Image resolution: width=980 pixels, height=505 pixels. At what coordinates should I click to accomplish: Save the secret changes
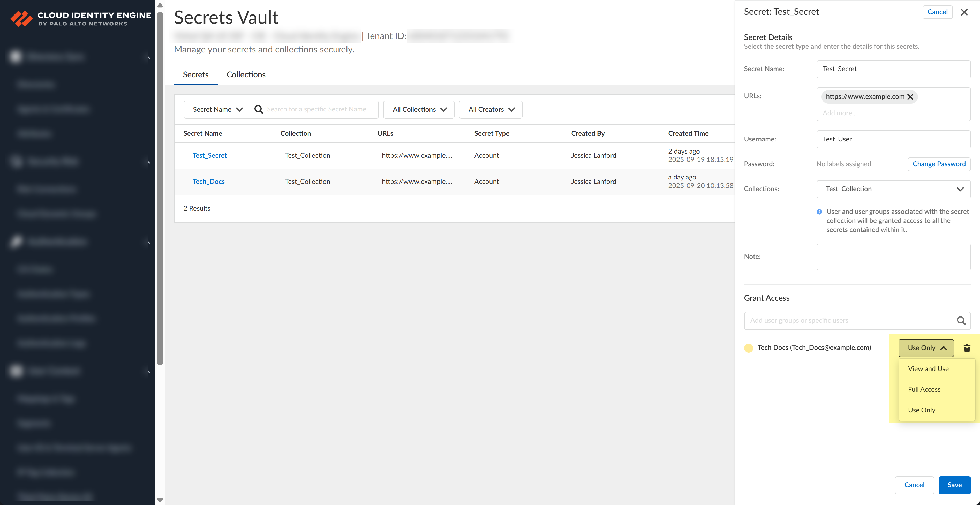(x=954, y=485)
